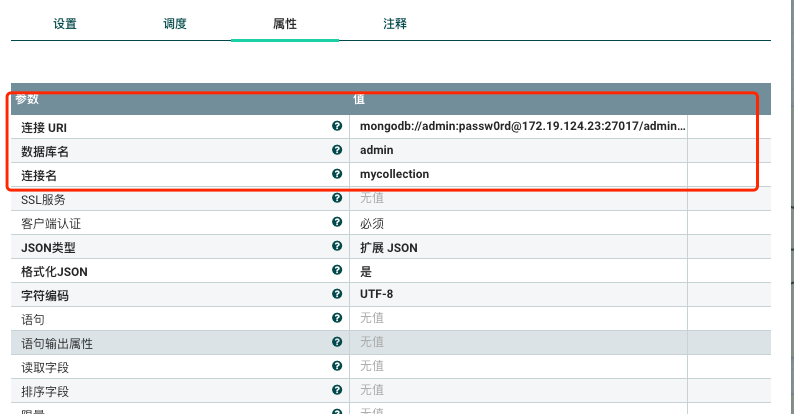Click the 值 column header
The height and width of the screenshot is (414, 794).
[x=359, y=99]
